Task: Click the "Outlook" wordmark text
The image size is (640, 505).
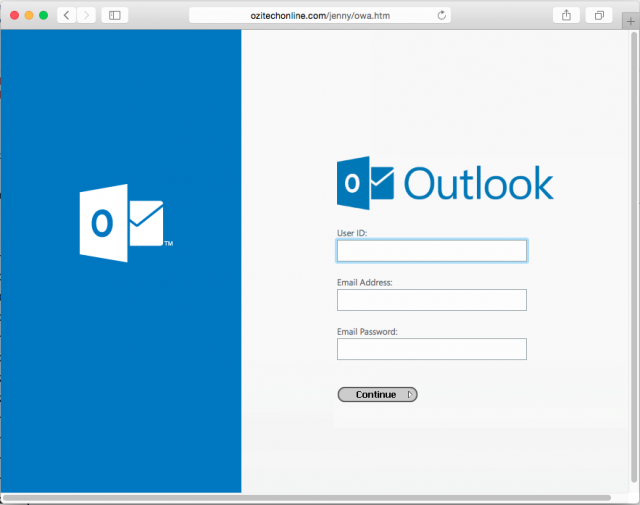Action: [x=478, y=183]
